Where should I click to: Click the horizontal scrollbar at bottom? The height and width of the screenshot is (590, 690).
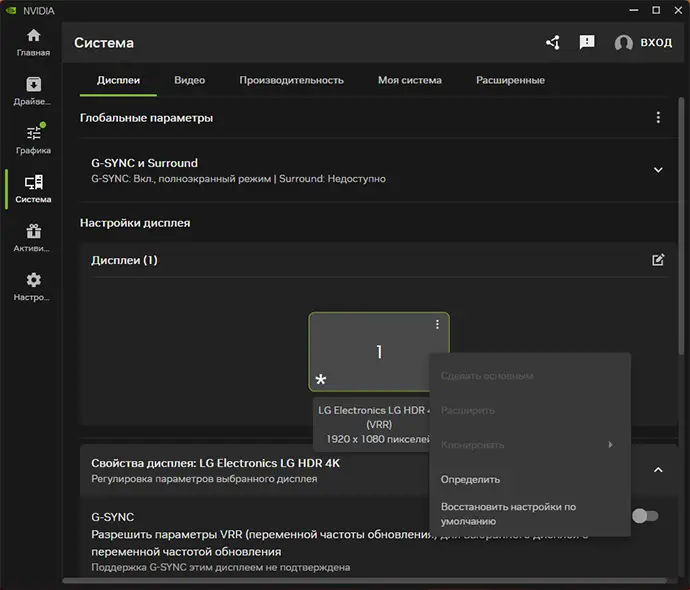pyautogui.click(x=365, y=581)
